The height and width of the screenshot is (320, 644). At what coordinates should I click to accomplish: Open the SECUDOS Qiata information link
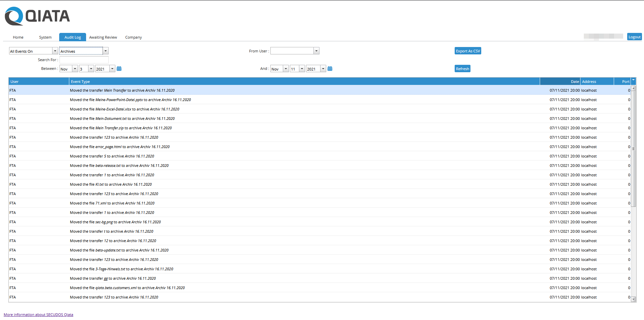[38, 314]
